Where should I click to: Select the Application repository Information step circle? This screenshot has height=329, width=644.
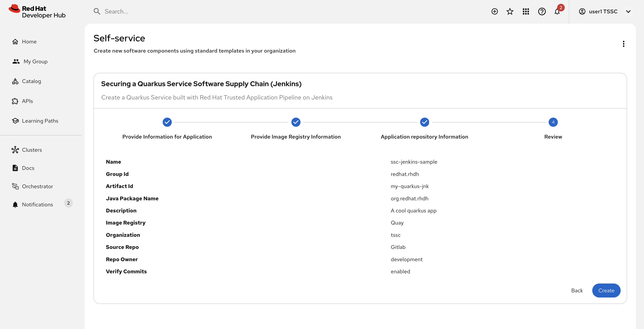pos(424,122)
